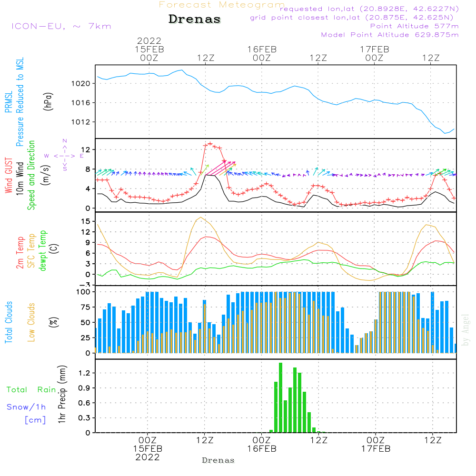The width and height of the screenshot is (476, 476).
Task: Click the '(C)' temperature unit label
Action: [x=54, y=248]
